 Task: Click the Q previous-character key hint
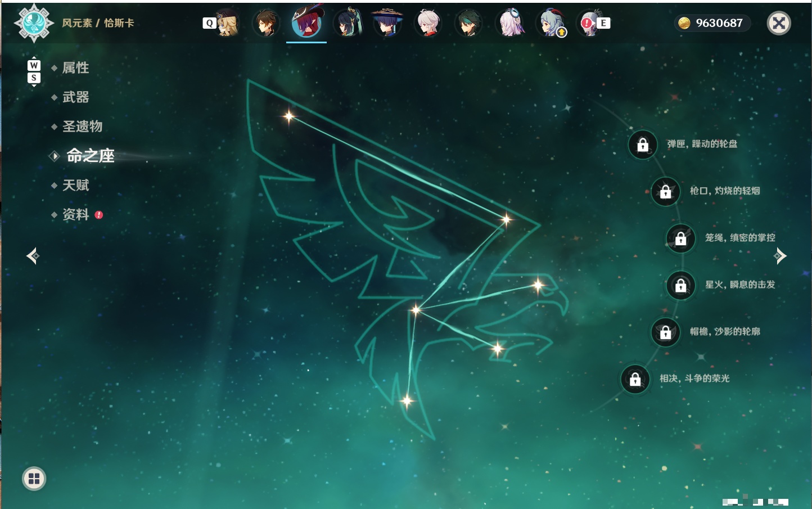[209, 23]
